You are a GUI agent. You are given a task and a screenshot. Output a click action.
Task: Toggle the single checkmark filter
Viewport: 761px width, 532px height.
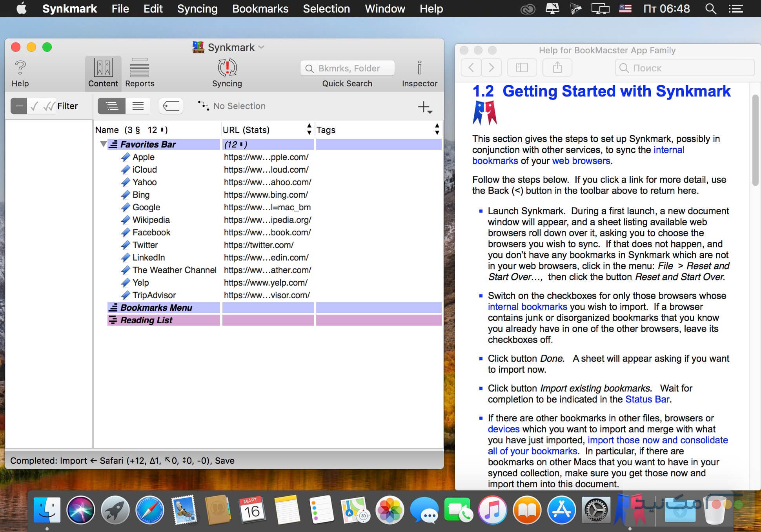35,106
